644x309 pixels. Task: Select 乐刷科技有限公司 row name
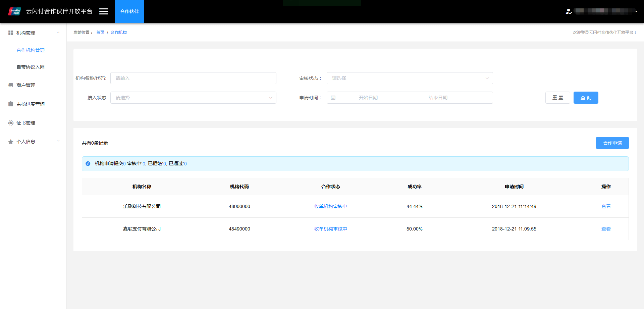(x=142, y=206)
